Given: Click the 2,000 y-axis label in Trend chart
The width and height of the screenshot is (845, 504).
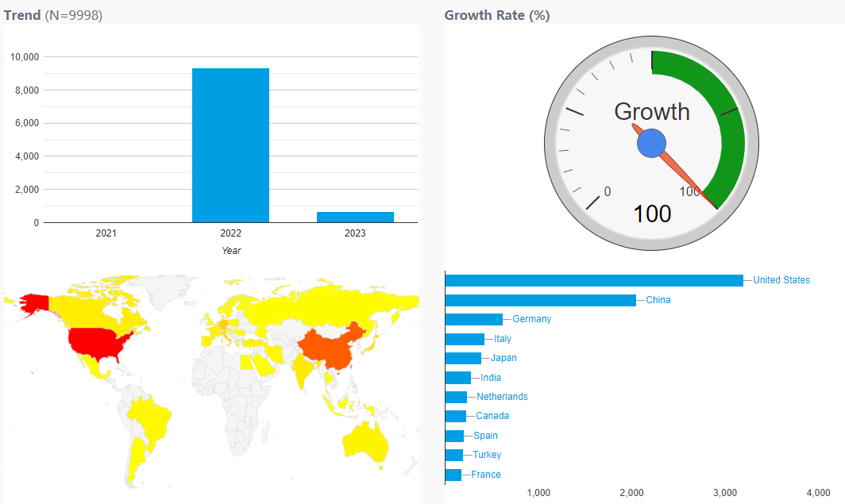Looking at the screenshot, I should click(27, 190).
